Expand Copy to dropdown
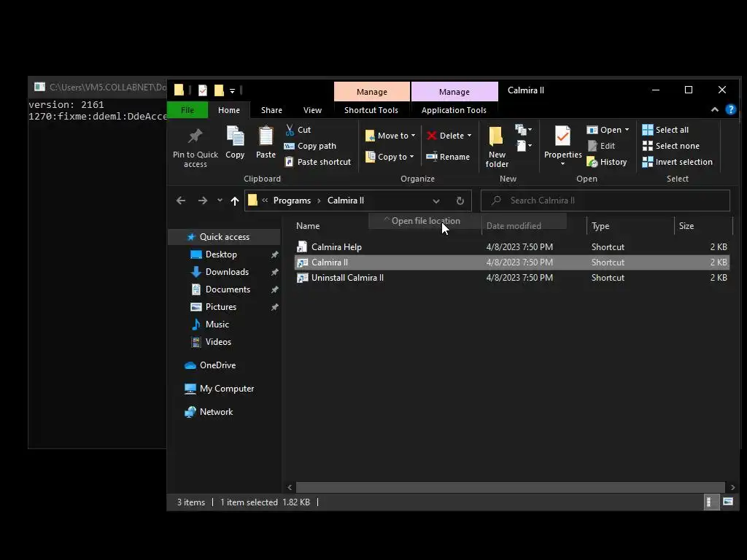The height and width of the screenshot is (560, 747). 411,157
